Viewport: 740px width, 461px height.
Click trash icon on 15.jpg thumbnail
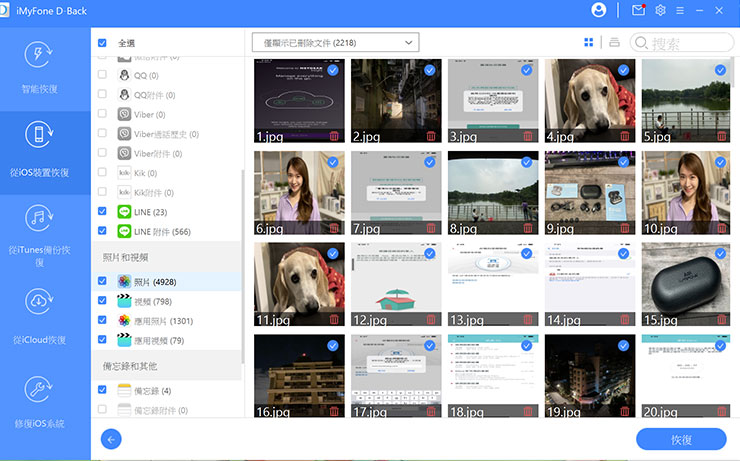(723, 320)
